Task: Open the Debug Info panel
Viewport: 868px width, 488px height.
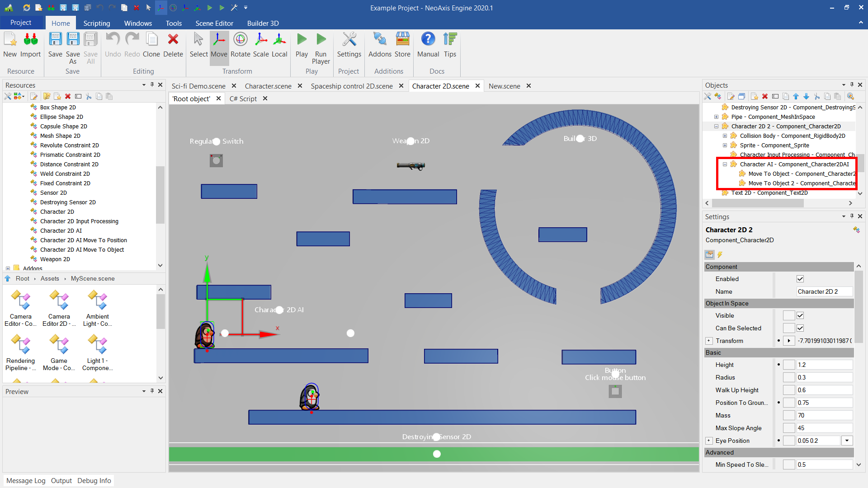Action: pos(94,480)
